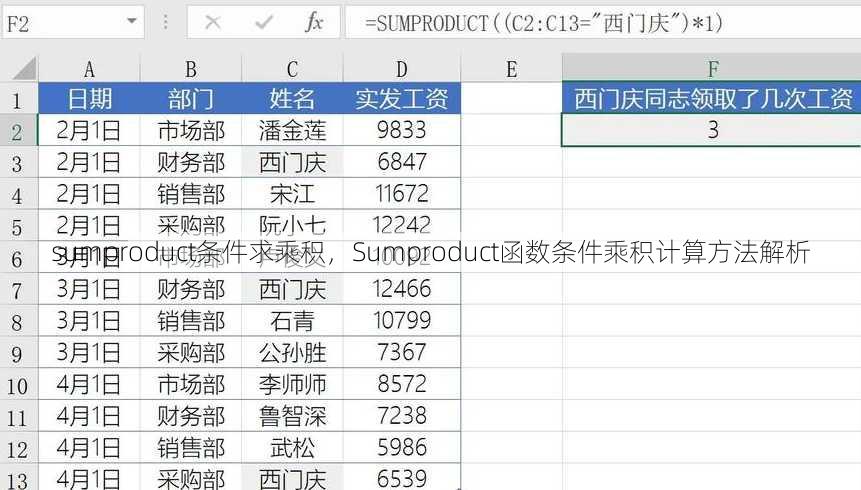The height and width of the screenshot is (490, 861).
Task: Select cell containing 宋江
Action: (x=292, y=193)
